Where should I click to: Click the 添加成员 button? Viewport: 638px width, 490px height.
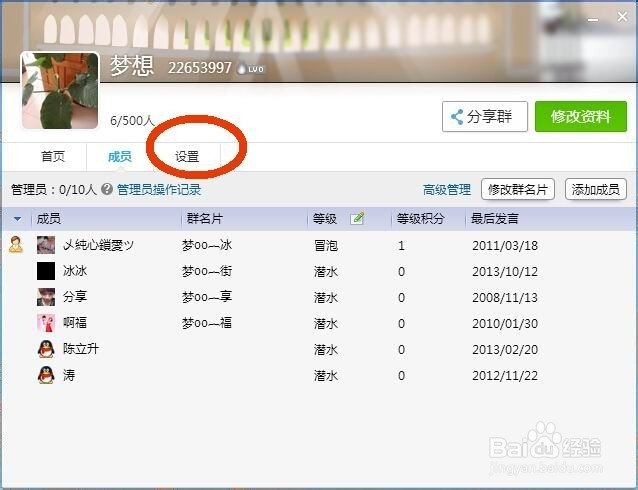595,189
